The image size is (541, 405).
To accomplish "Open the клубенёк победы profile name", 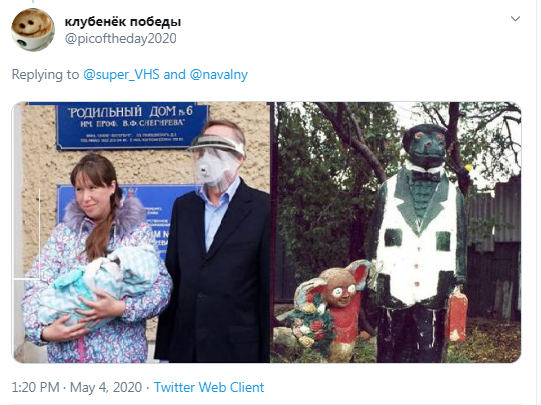I will (x=123, y=22).
